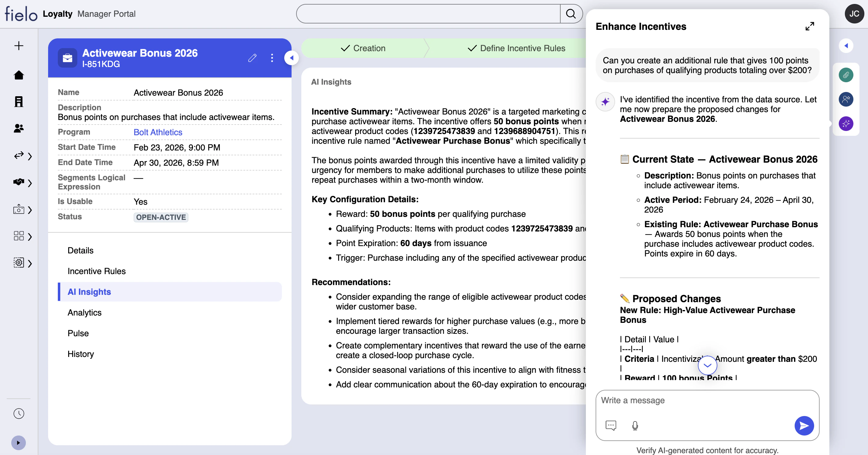This screenshot has width=868, height=455.
Task: Click the paperclip attachment icon on the right rail
Action: pyautogui.click(x=846, y=75)
